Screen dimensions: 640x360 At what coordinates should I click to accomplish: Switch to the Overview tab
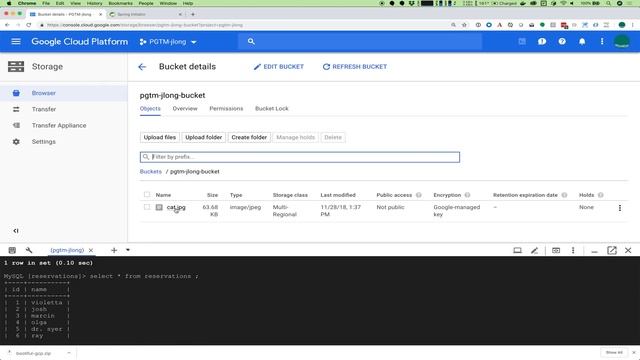[185, 109]
